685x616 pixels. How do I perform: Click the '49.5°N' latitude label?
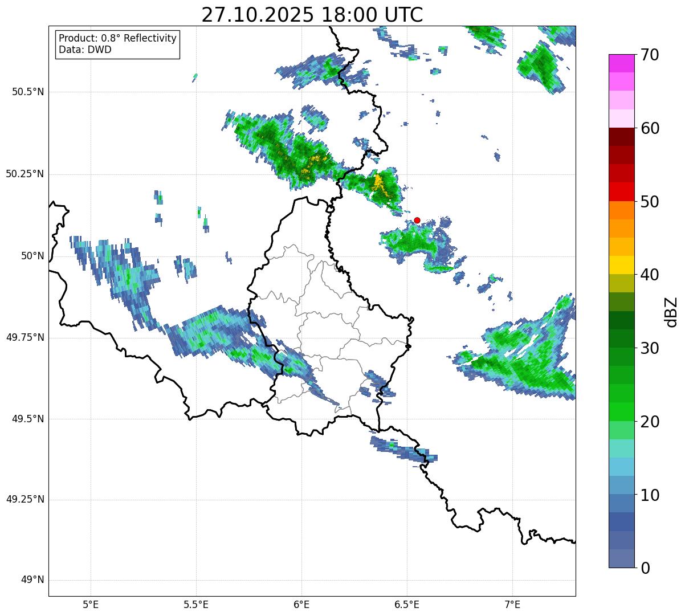[28, 419]
